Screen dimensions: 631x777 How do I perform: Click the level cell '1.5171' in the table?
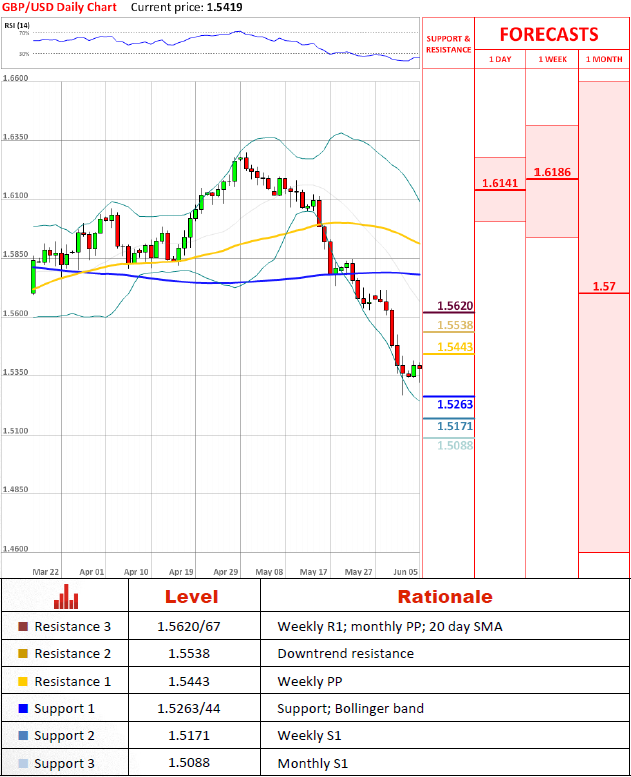pos(189,736)
